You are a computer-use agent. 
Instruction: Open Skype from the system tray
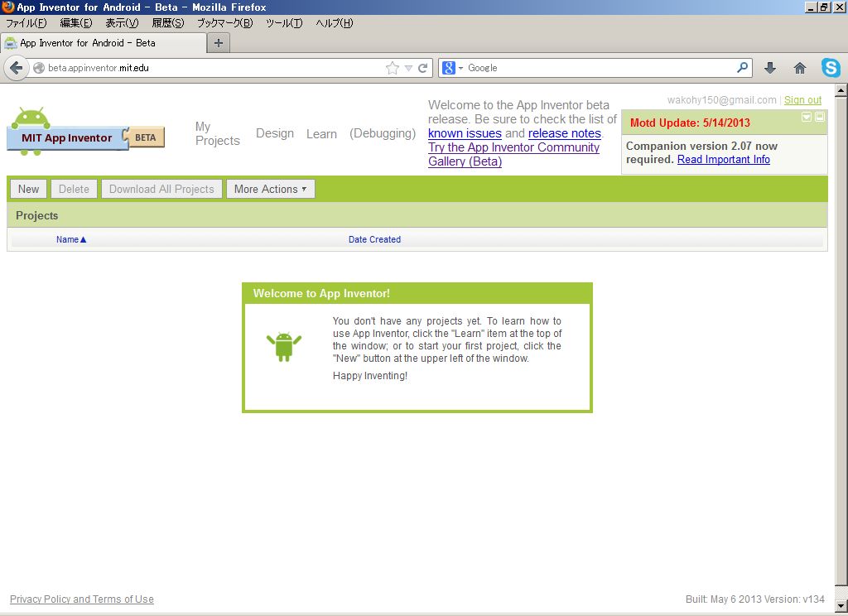coord(831,68)
